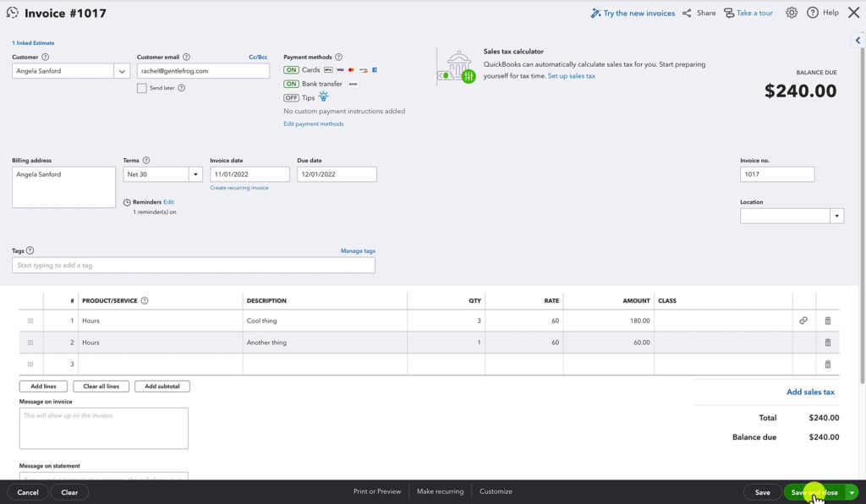This screenshot has width=866, height=504.
Task: Open invoice settings via the gear icon
Action: click(x=792, y=13)
